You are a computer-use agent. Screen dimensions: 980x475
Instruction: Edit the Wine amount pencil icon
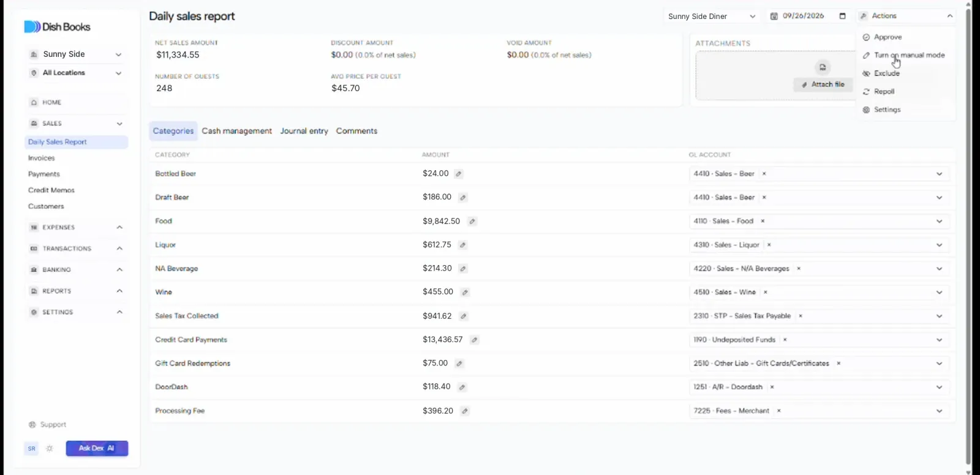465,293
